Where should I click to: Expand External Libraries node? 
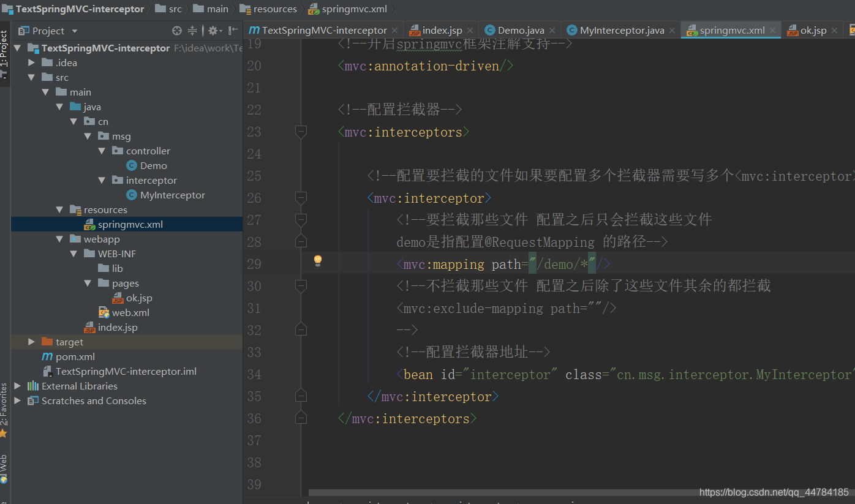(18, 386)
